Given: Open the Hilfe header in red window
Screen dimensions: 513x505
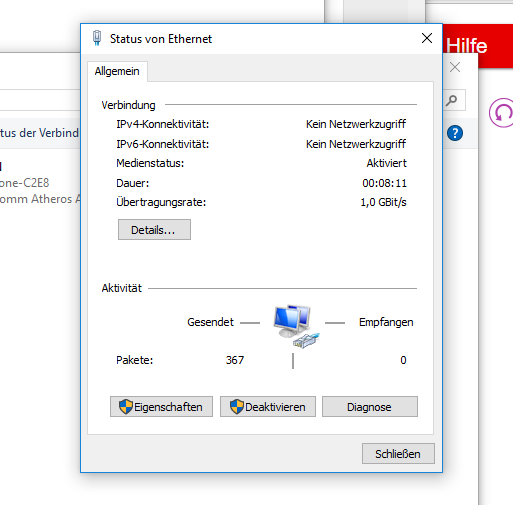Looking at the screenshot, I should [467, 46].
